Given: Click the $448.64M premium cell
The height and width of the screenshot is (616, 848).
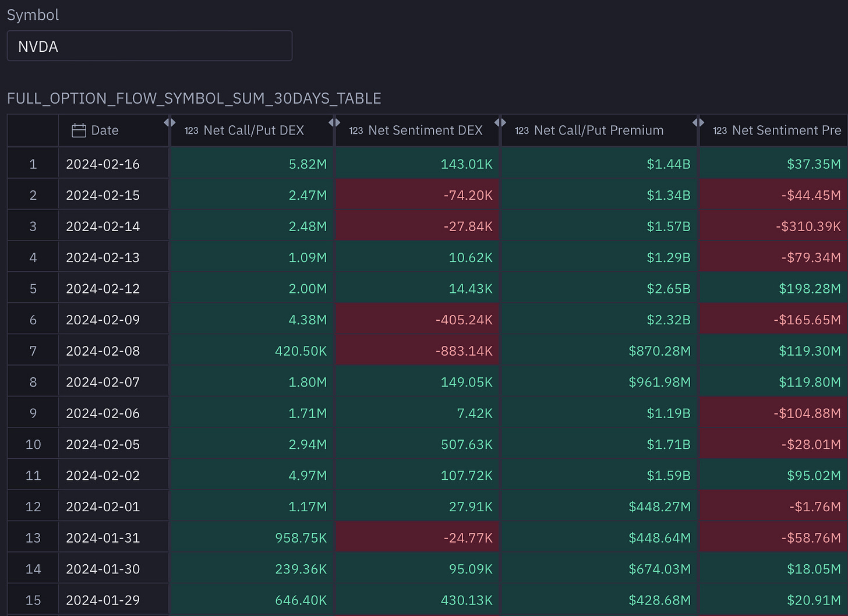Looking at the screenshot, I should 599,538.
